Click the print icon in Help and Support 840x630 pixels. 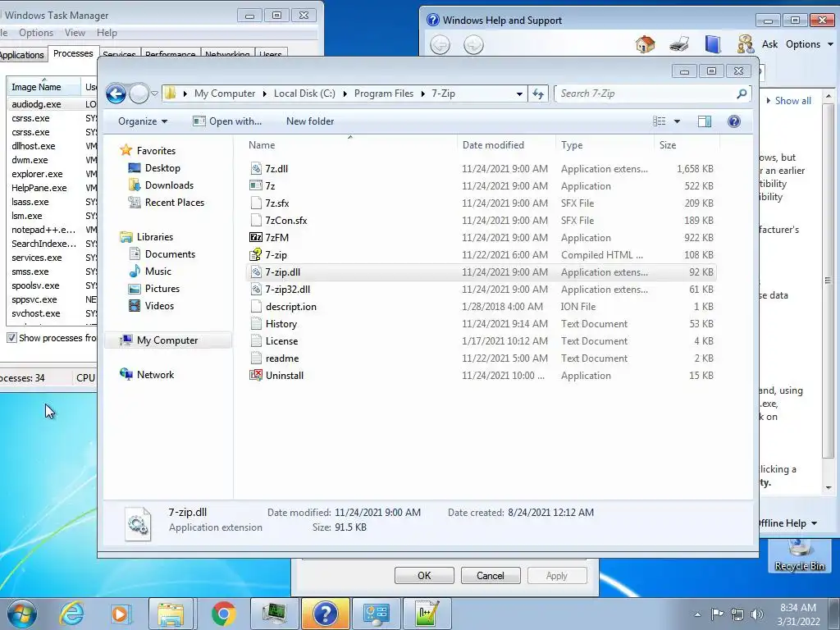coord(679,44)
